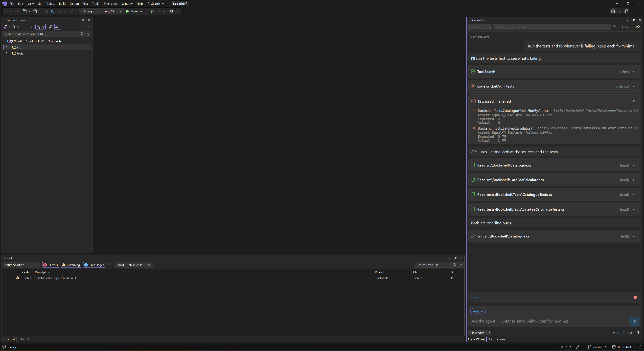Click notifications bell in the status bar
This screenshot has width=644, height=351.
click(x=640, y=347)
